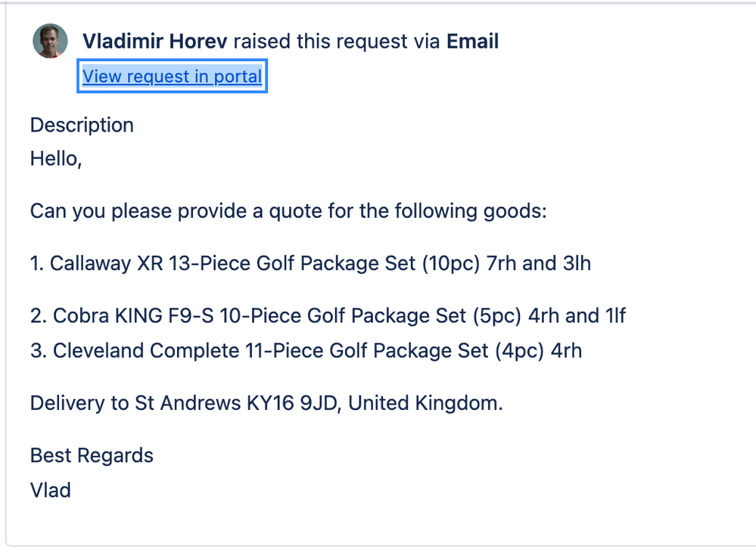Select the requester name Vladimir Horev
The image size is (756, 552).
click(155, 42)
